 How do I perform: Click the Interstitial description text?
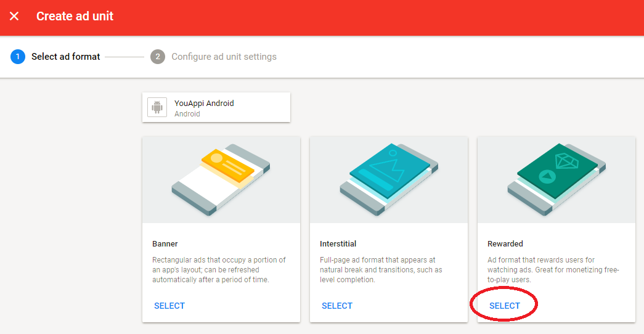pyautogui.click(x=381, y=270)
